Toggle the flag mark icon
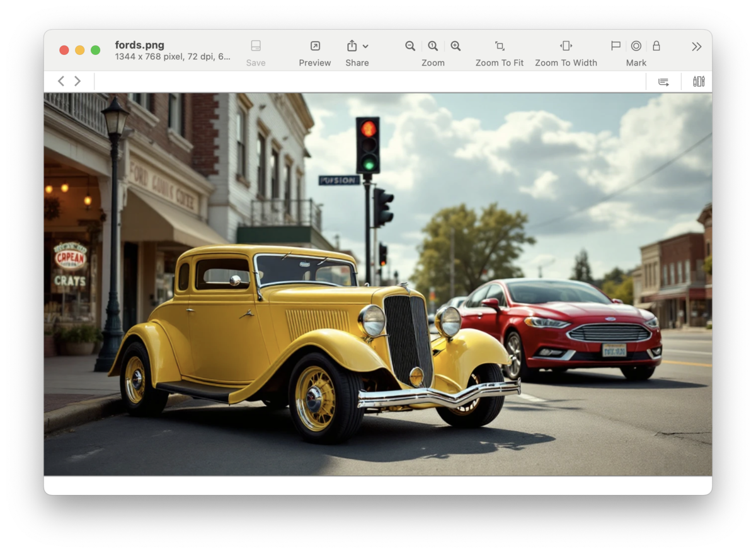Screen dimensions: 756x553 pyautogui.click(x=616, y=46)
